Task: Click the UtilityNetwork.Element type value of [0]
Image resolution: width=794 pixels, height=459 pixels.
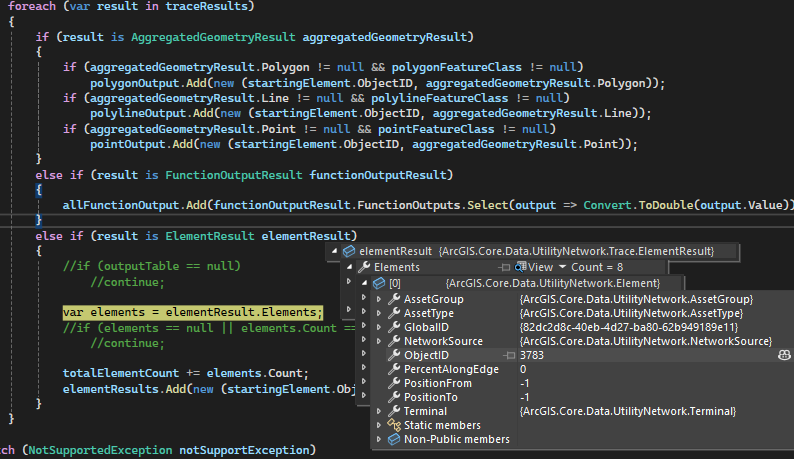Action: point(553,283)
